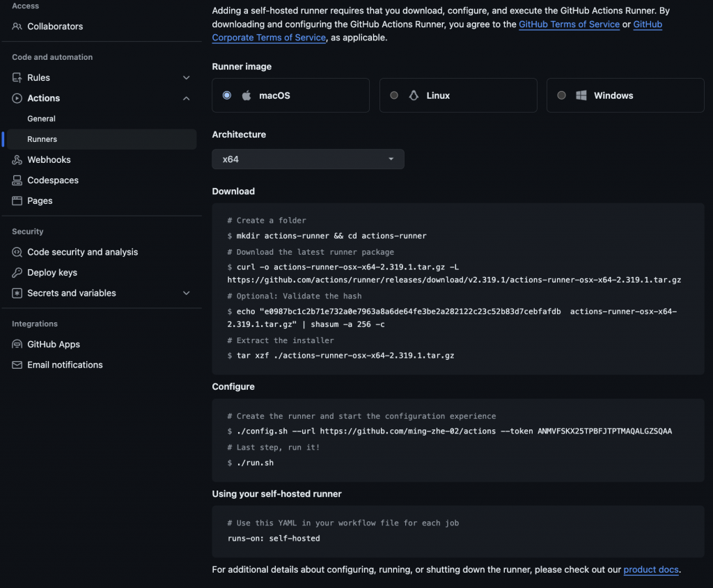Select the Linux runner image radio
The width and height of the screenshot is (713, 588).
point(394,95)
